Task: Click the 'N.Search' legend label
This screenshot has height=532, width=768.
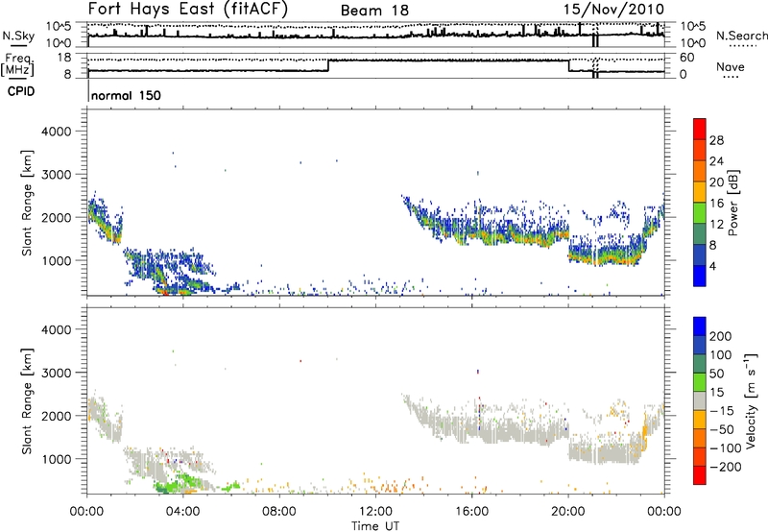Action: pyautogui.click(x=741, y=36)
